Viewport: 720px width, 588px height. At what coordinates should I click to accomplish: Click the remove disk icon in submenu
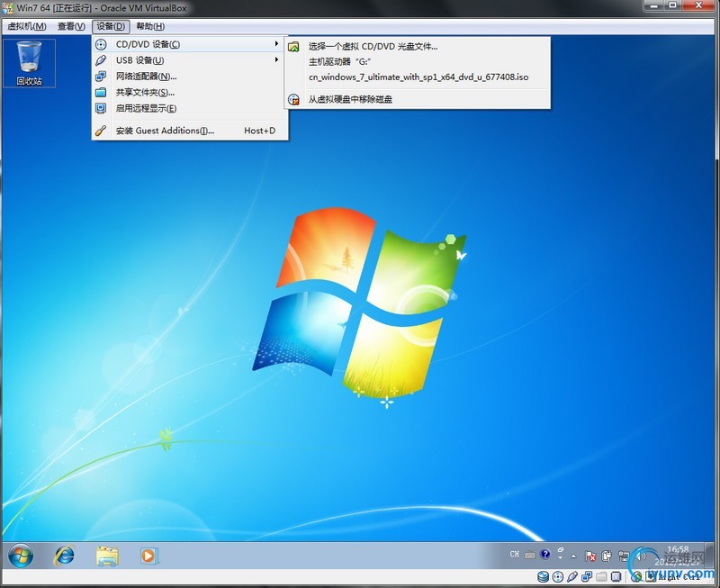pos(294,99)
